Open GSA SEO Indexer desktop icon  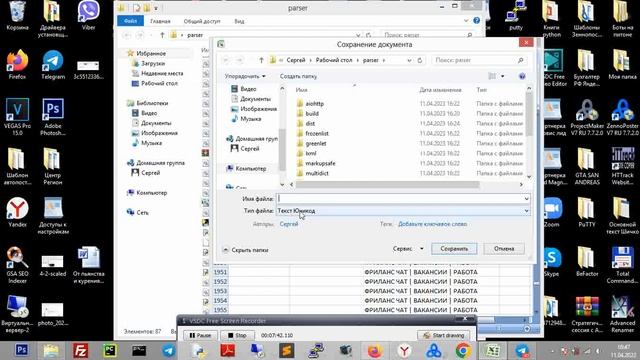17,265
